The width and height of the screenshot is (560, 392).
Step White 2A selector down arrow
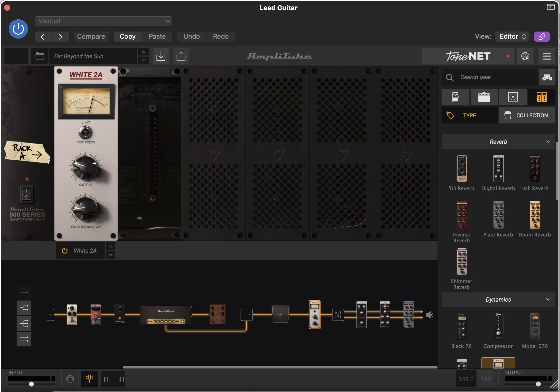coord(111,255)
